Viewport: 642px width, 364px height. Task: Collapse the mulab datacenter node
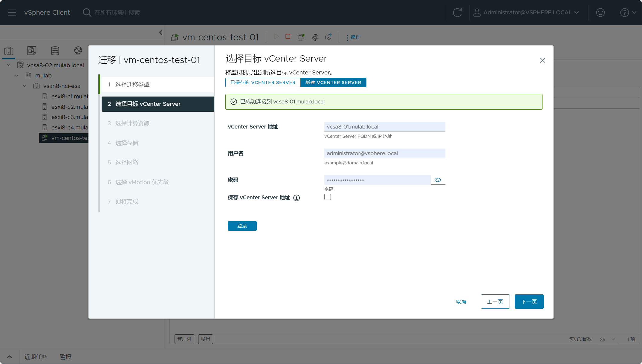(17, 76)
